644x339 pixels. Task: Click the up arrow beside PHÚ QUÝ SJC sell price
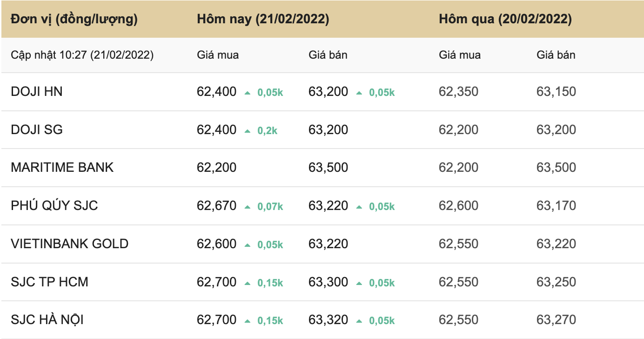pos(359,207)
